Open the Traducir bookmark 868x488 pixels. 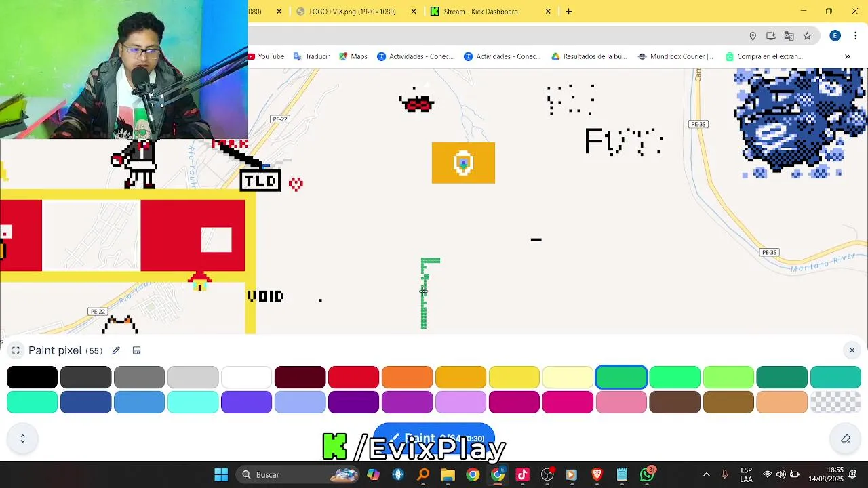tap(311, 56)
